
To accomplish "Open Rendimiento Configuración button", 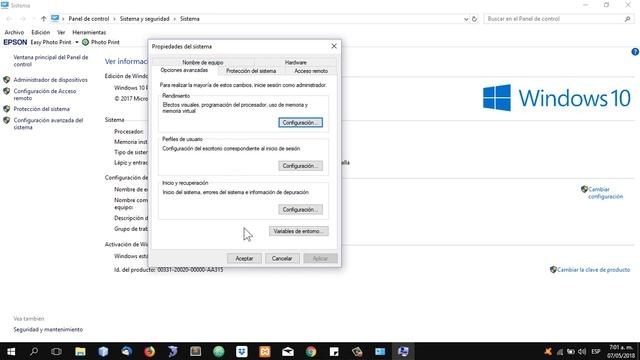I will click(x=300, y=122).
